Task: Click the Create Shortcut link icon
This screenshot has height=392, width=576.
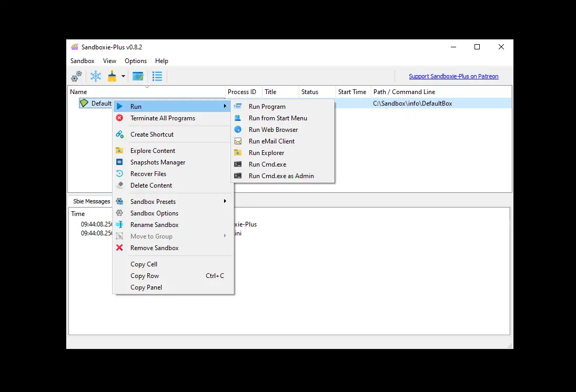Action: pos(119,135)
